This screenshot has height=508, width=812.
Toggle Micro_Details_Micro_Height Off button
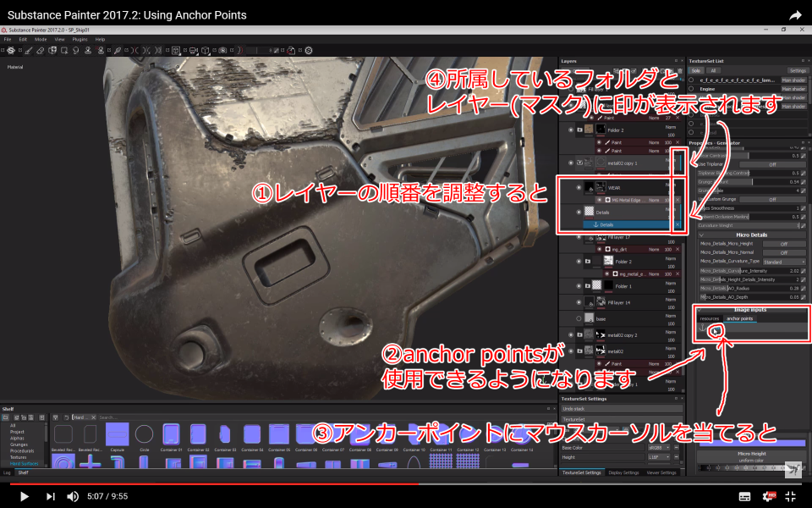pos(784,244)
